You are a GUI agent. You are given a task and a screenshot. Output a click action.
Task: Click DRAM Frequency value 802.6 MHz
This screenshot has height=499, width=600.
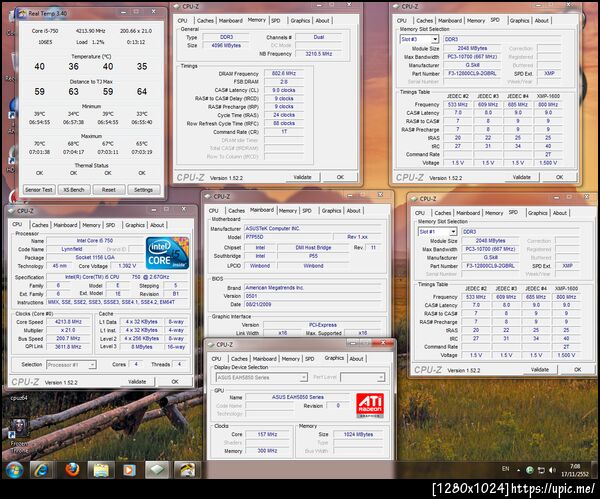(284, 73)
